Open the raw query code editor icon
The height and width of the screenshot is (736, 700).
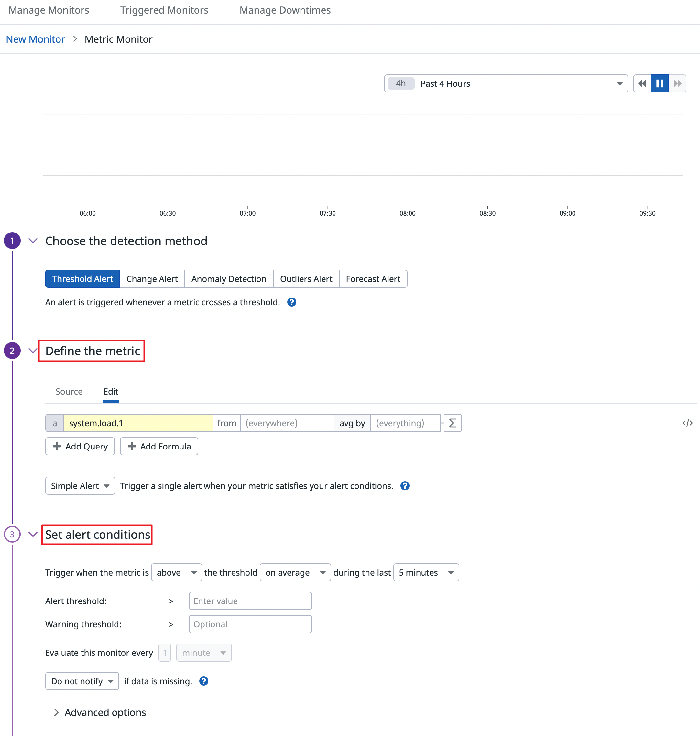(687, 423)
